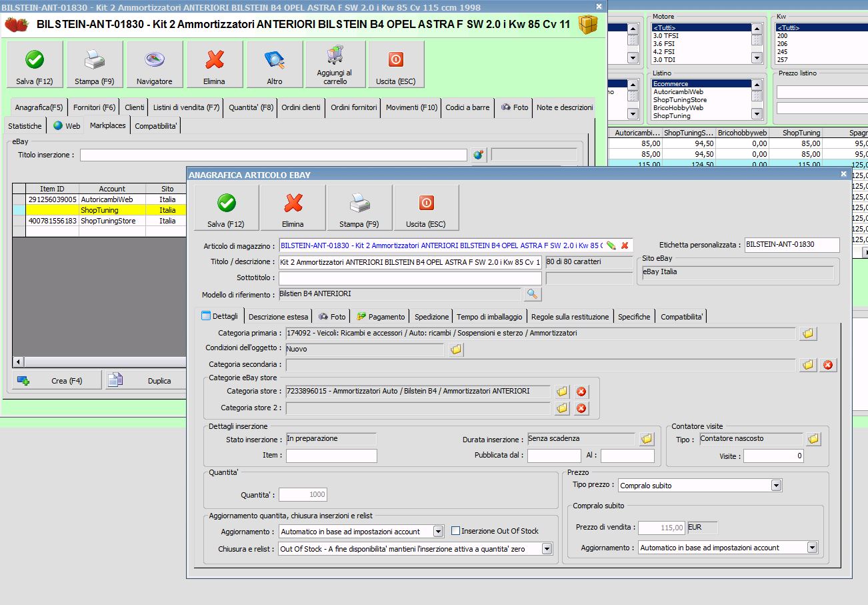Remove Categoria store with red delete icon
868x605 pixels.
coord(581,392)
